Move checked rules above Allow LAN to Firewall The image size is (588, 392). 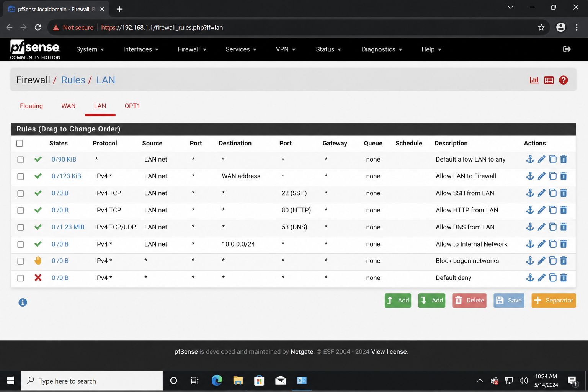tap(530, 176)
